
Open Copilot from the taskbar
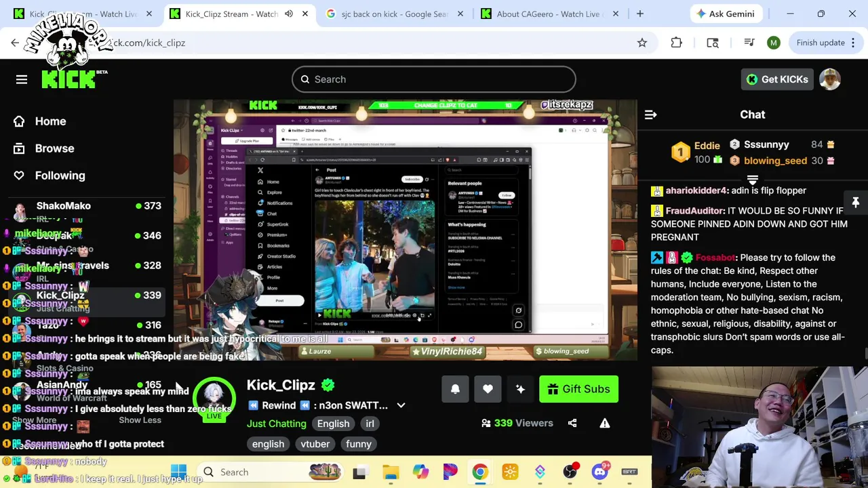pos(420,472)
